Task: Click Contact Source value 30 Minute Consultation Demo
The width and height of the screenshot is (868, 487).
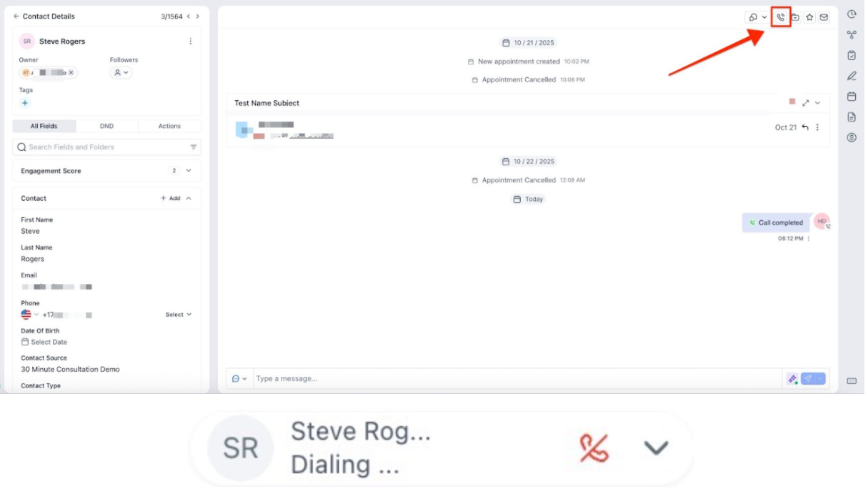Action: tap(70, 370)
